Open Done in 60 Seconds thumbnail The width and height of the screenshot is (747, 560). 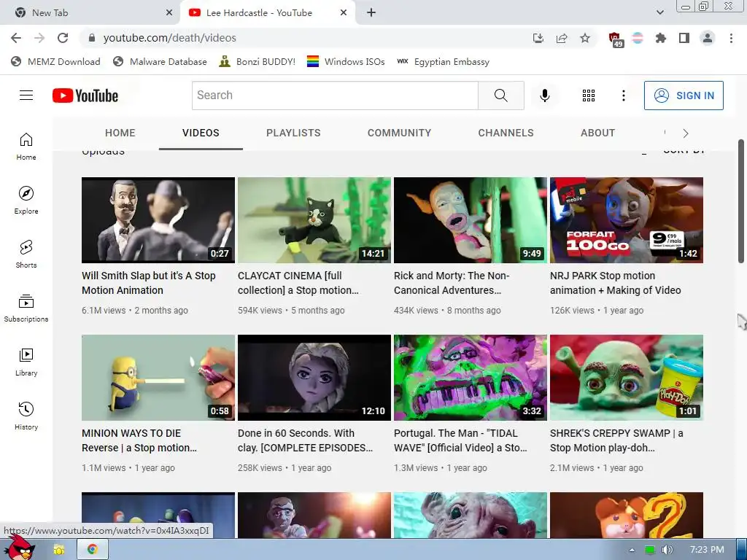[x=314, y=378]
